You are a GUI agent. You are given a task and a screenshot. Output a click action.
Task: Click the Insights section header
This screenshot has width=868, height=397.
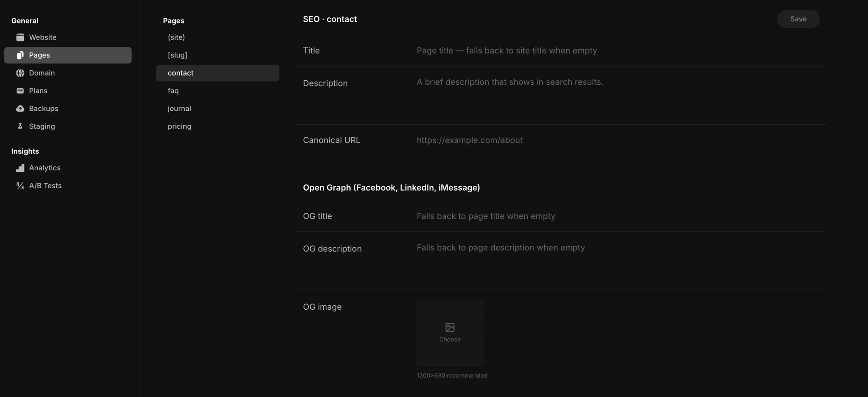tap(25, 151)
